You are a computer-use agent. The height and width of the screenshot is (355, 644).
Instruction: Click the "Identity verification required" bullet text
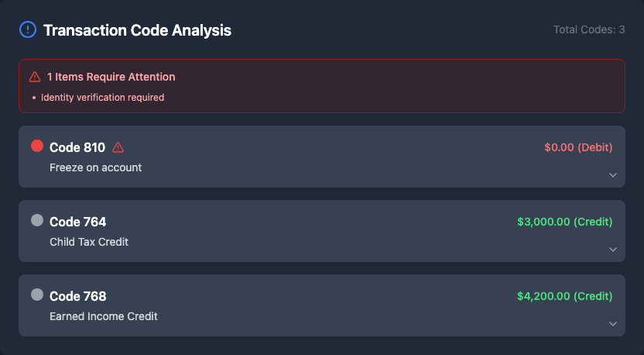click(x=102, y=98)
